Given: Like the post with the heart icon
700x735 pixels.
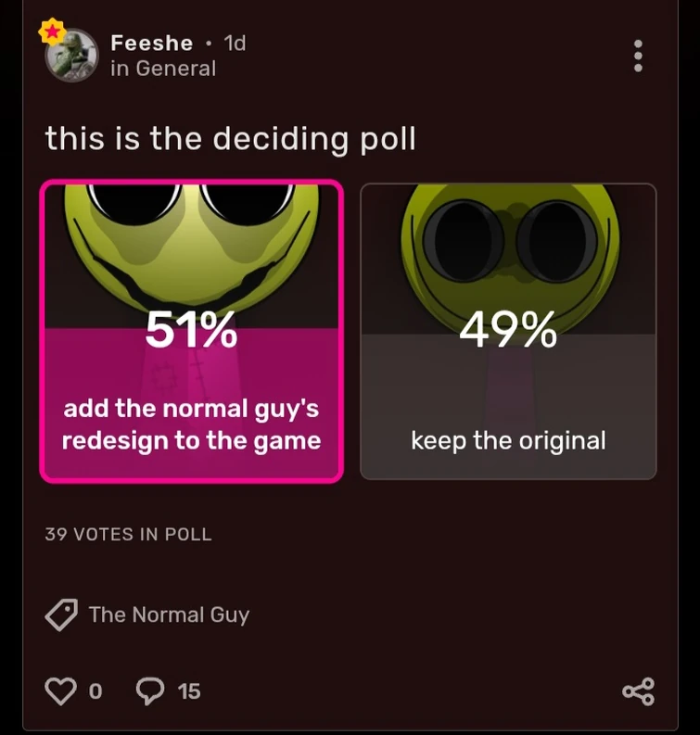Looking at the screenshot, I should 60,691.
